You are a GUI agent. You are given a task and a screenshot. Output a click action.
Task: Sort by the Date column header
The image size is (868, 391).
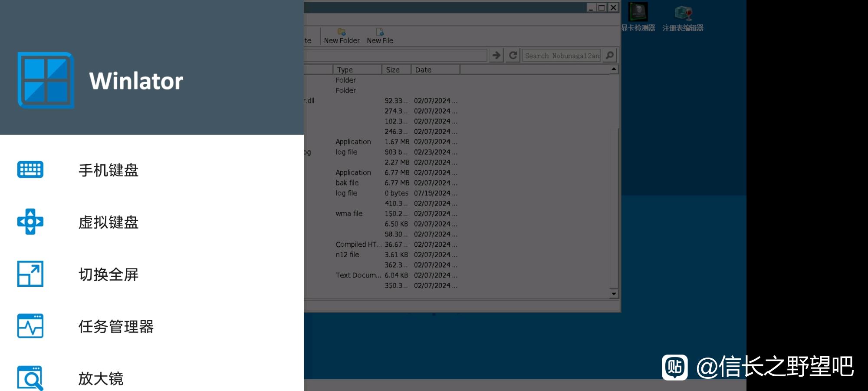pos(435,70)
